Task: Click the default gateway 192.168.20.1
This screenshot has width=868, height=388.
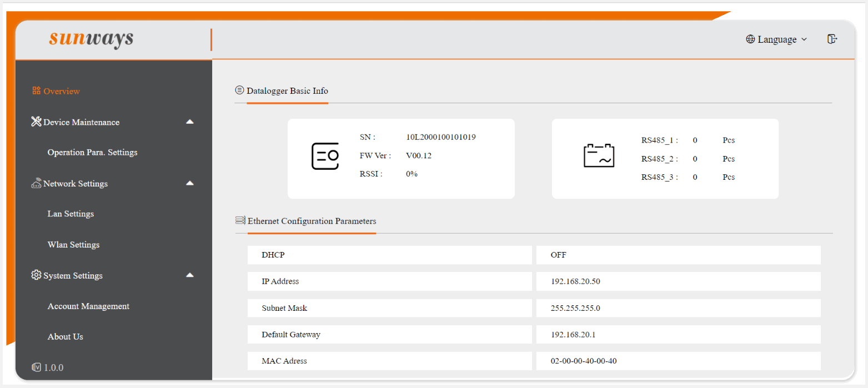Action: click(573, 335)
